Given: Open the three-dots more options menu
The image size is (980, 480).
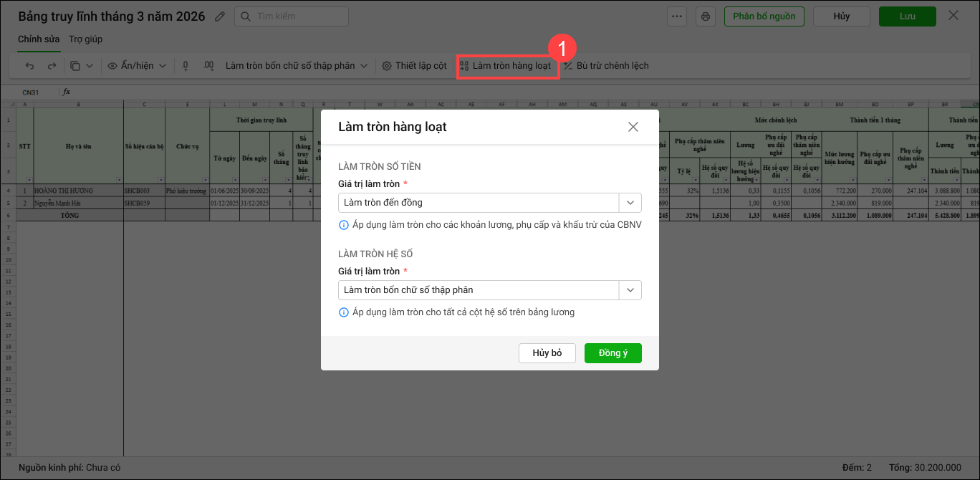Looking at the screenshot, I should (x=677, y=16).
